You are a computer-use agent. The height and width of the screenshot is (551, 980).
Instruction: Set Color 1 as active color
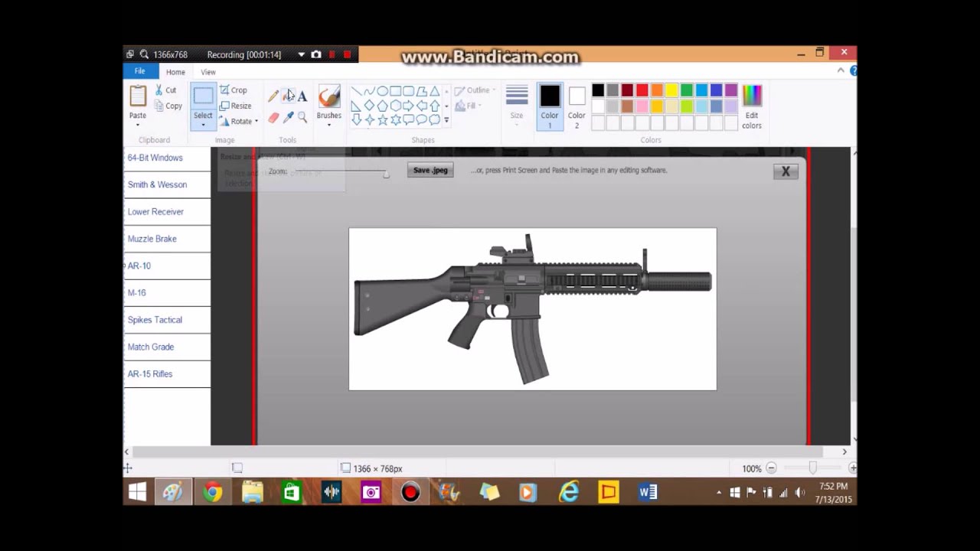550,106
